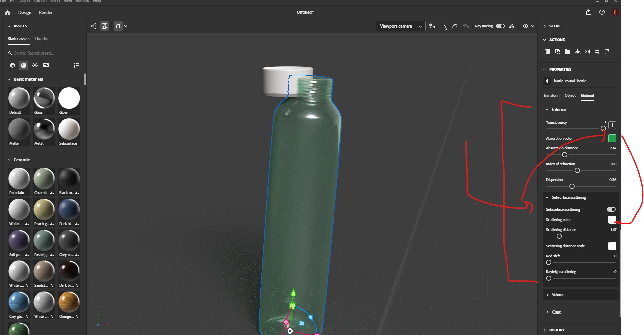Click the Search Starter assets field

[x=44, y=53]
